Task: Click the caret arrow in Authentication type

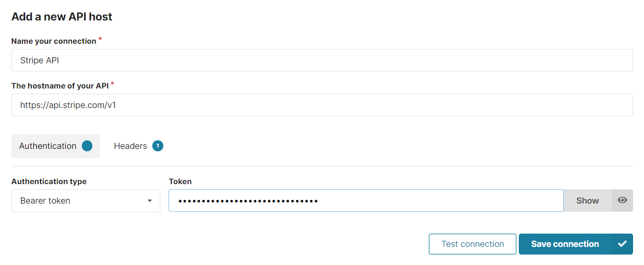Action: tap(150, 201)
